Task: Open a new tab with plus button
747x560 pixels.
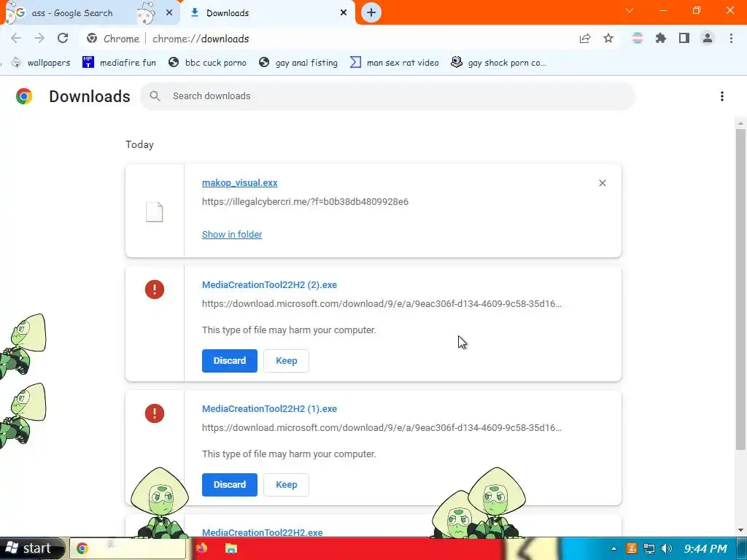Action: (x=371, y=12)
